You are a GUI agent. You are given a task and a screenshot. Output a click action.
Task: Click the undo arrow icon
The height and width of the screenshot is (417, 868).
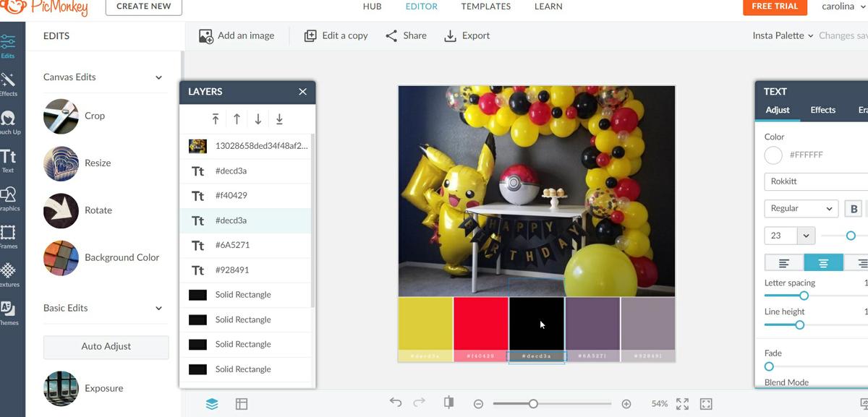395,403
